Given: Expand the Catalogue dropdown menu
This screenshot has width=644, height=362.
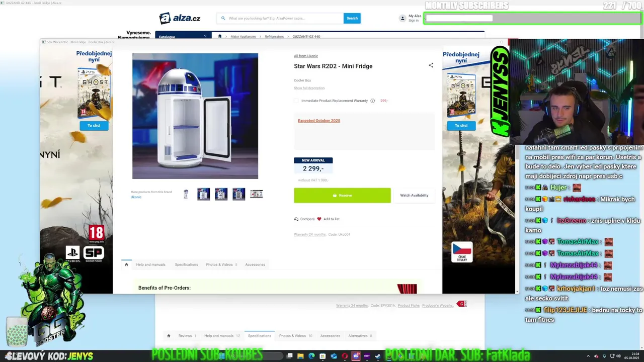Looking at the screenshot, I should coord(182,36).
